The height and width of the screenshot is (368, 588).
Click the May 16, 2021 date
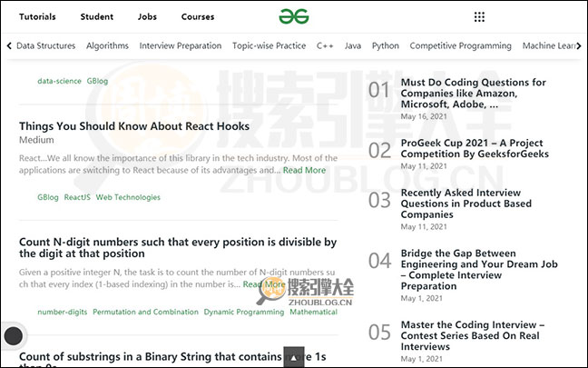tap(424, 116)
